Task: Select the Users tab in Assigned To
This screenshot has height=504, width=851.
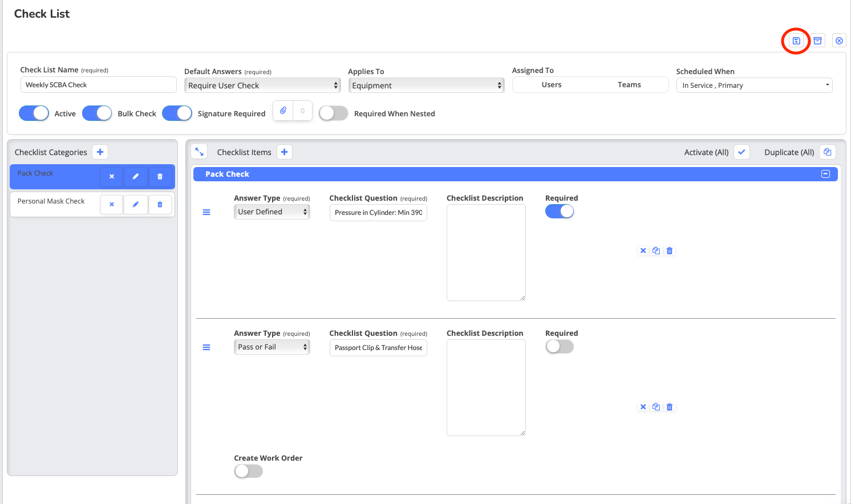Action: (x=552, y=85)
